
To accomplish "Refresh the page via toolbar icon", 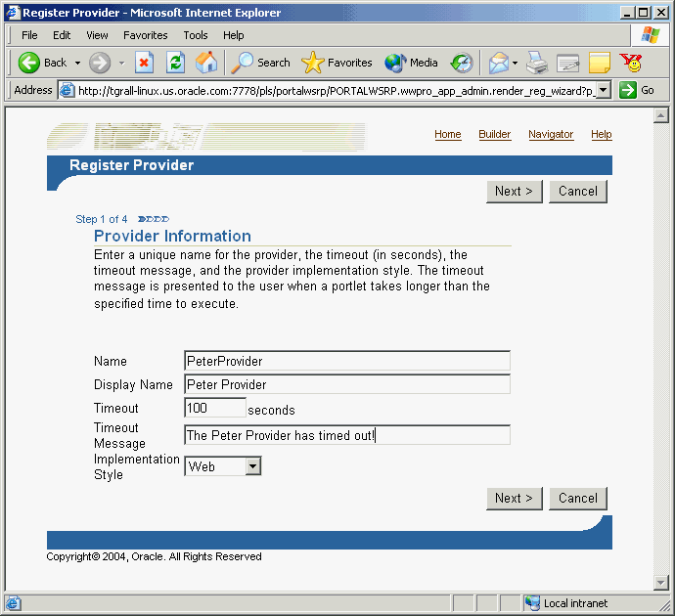I will pyautogui.click(x=176, y=63).
